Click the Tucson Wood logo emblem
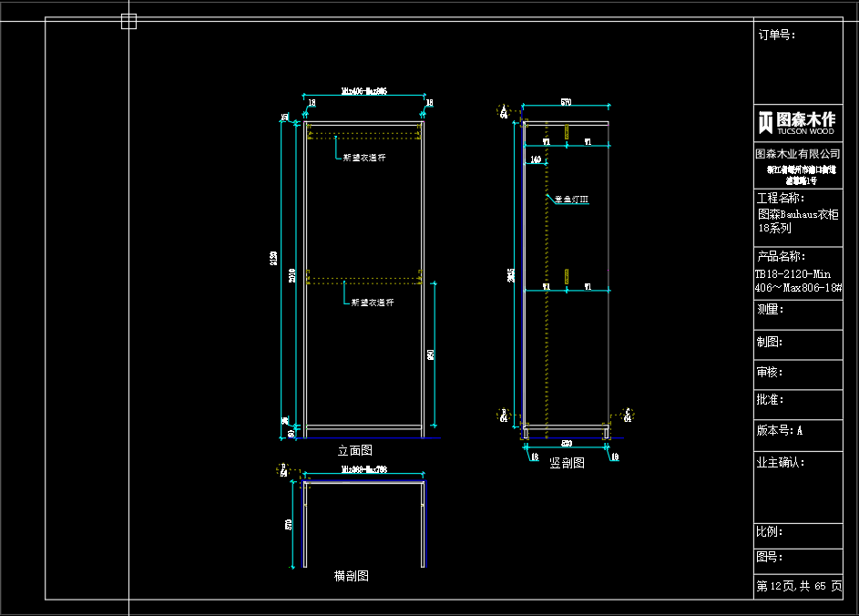The height and width of the screenshot is (616, 859). [766, 122]
